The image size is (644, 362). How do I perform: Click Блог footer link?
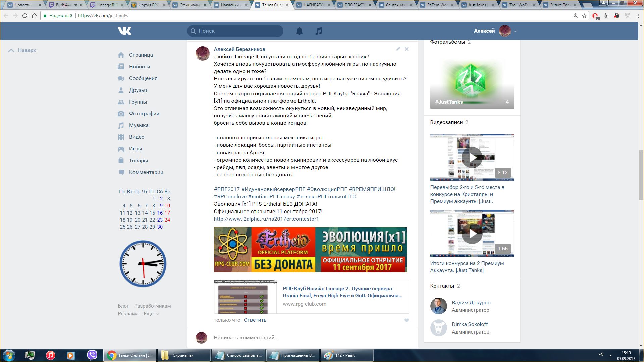(123, 306)
